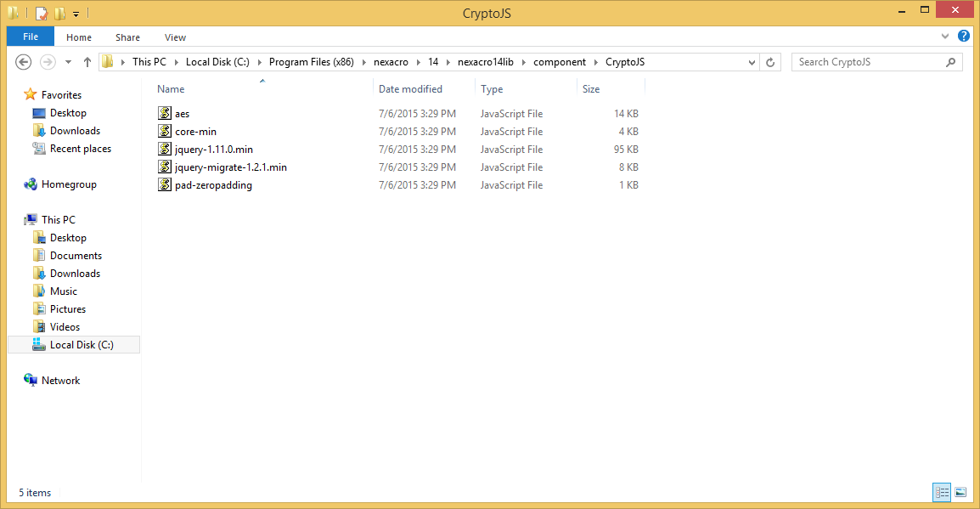Screen dimensions: 980x509
Task: Expand breadcrumb arrow after Local Disk (C:)
Action: tap(259, 62)
